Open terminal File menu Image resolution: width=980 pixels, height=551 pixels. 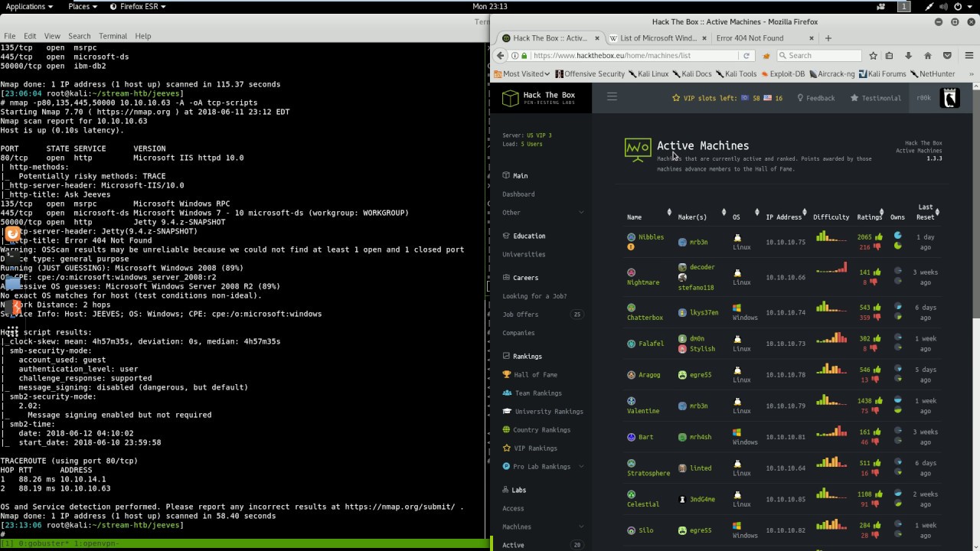point(9,36)
